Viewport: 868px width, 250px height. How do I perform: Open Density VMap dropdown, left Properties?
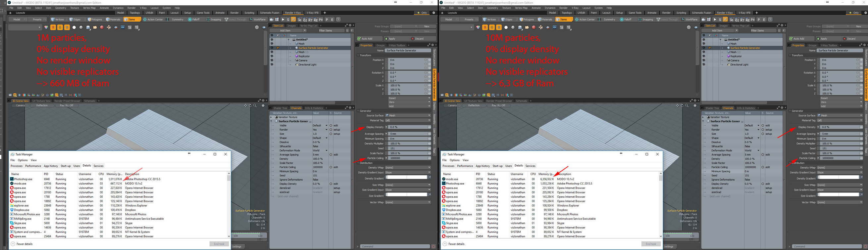tap(408, 168)
